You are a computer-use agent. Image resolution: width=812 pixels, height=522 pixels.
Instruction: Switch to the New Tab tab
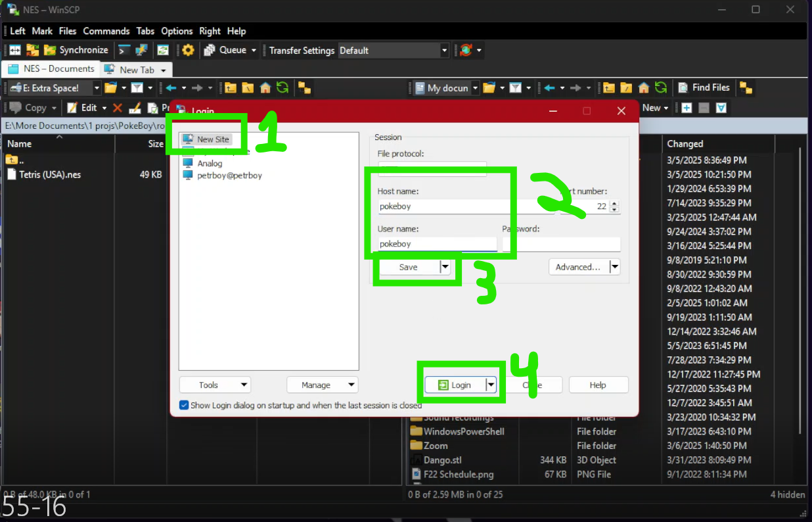point(136,69)
